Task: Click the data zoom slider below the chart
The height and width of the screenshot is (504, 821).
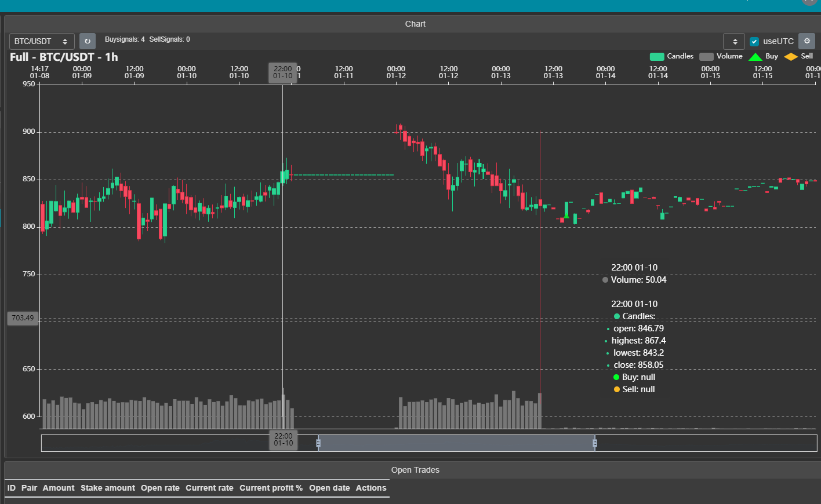Action: pyautogui.click(x=456, y=443)
